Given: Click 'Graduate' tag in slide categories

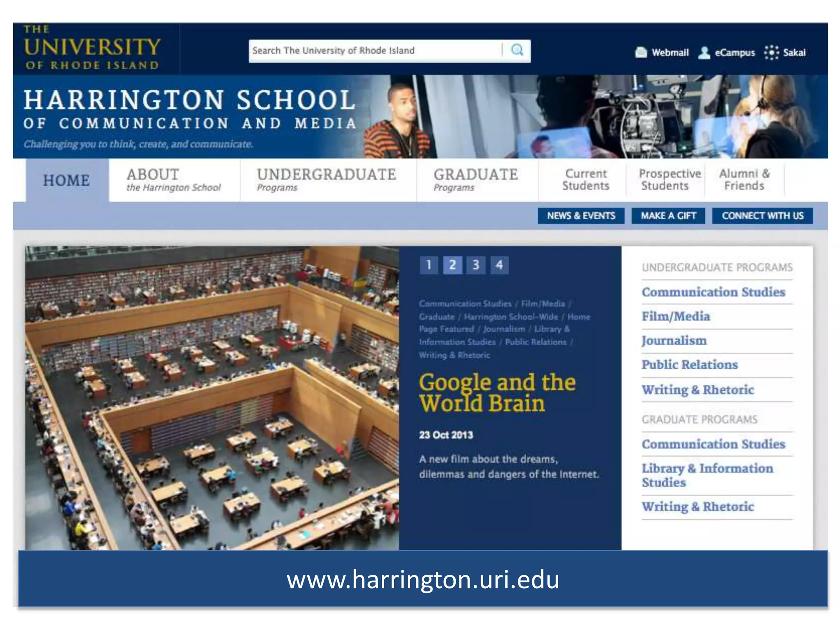Looking at the screenshot, I should click(x=437, y=317).
